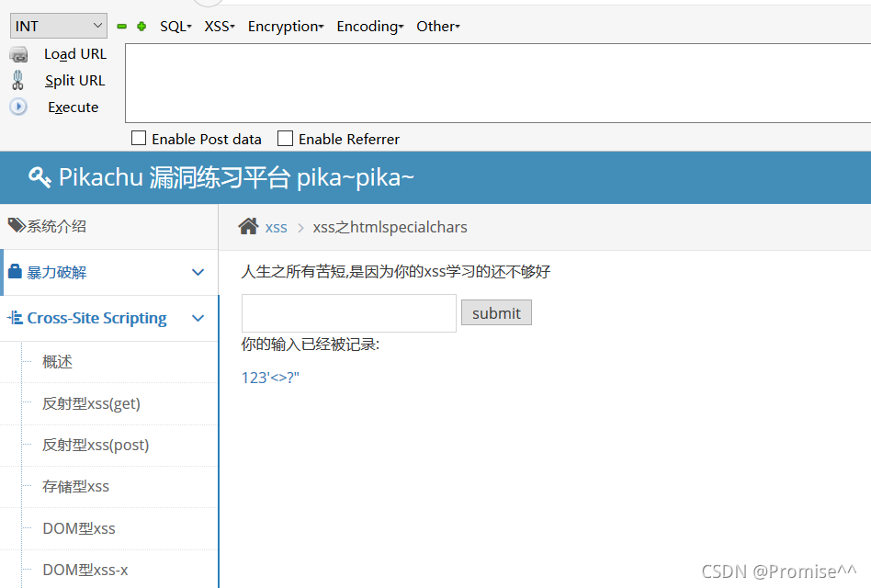The width and height of the screenshot is (871, 588).
Task: Click the 你的输入已经被记录 text
Action: click(310, 345)
